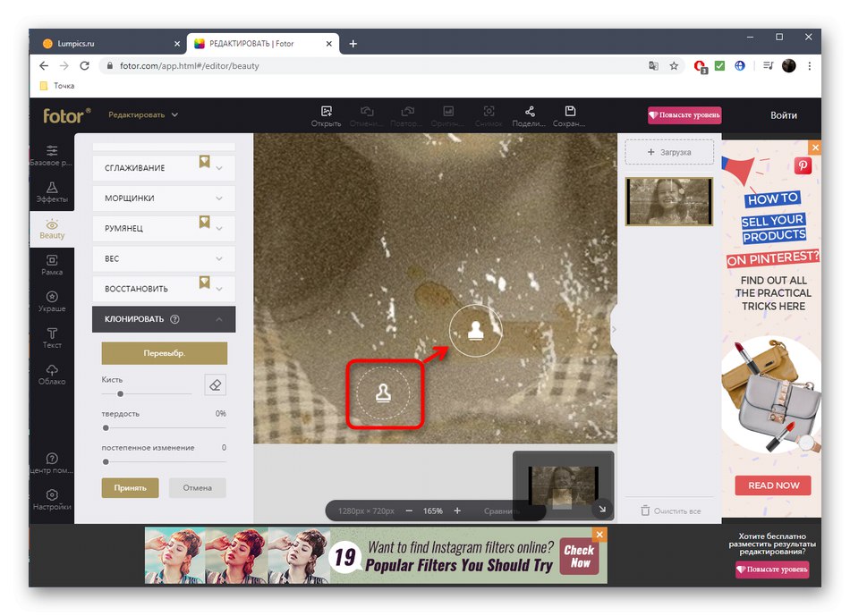Open the Chrome three-dot menu
Viewport: 850px width, 616px height.
pos(810,65)
